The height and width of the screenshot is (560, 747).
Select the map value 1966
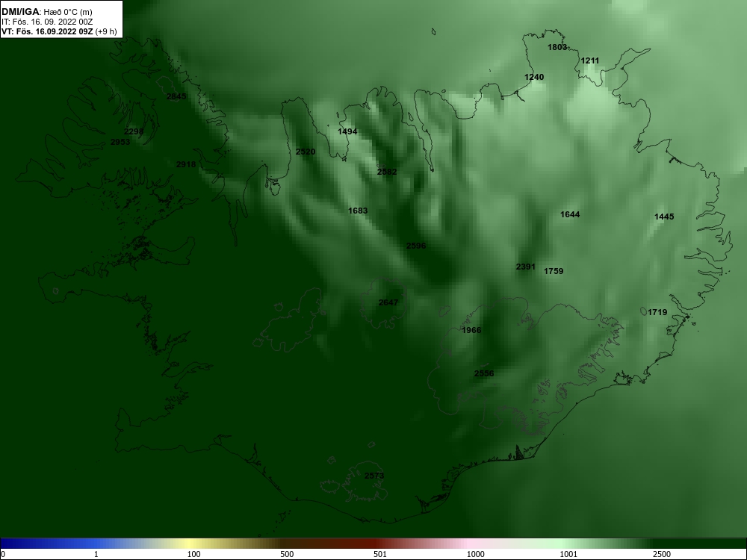click(x=471, y=331)
